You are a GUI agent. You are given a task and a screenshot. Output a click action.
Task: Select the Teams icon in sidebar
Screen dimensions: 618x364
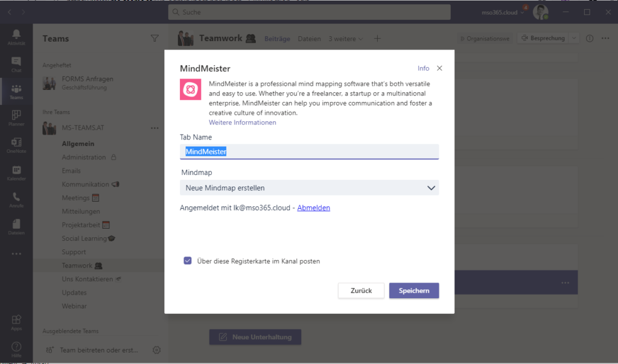point(16,92)
